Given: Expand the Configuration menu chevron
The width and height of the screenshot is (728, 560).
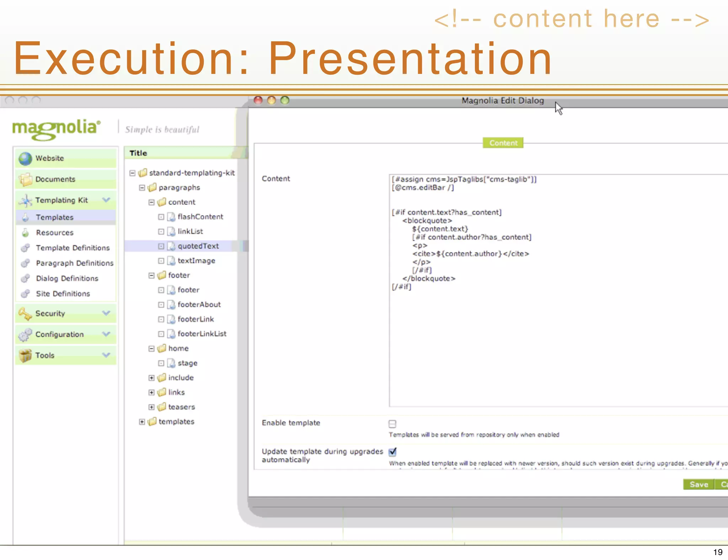Looking at the screenshot, I should [106, 334].
